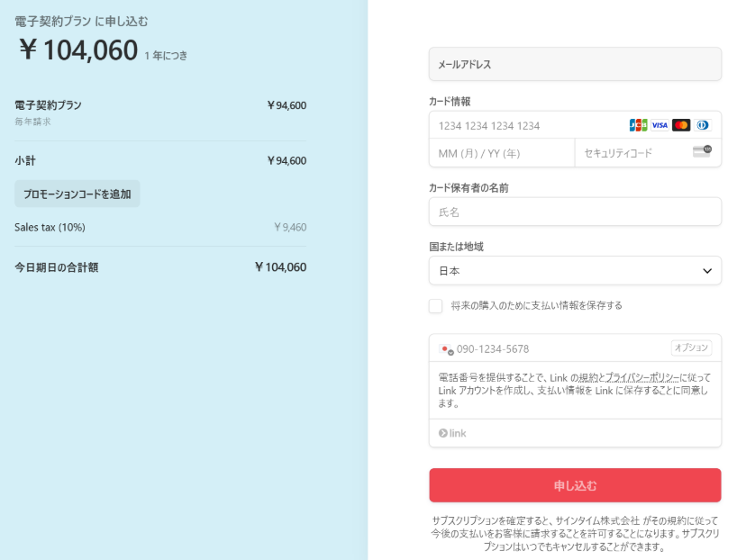Click the 国または地域 label

pos(456,247)
